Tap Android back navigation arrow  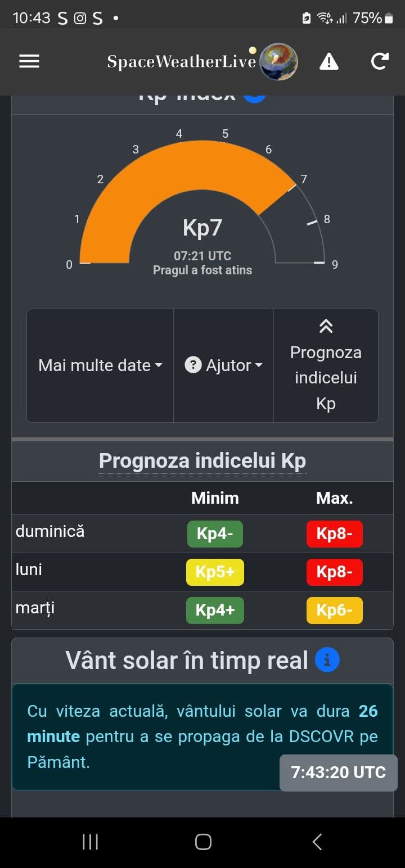click(x=317, y=842)
